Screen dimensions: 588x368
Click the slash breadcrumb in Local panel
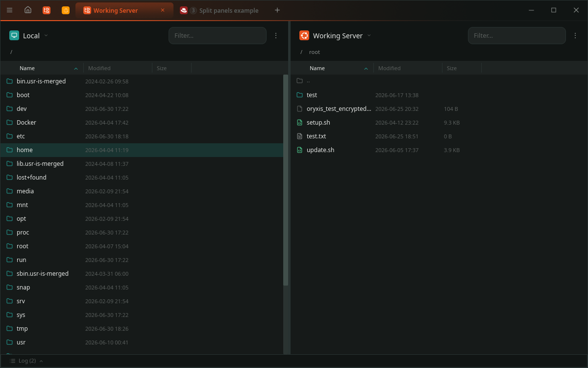(11, 52)
